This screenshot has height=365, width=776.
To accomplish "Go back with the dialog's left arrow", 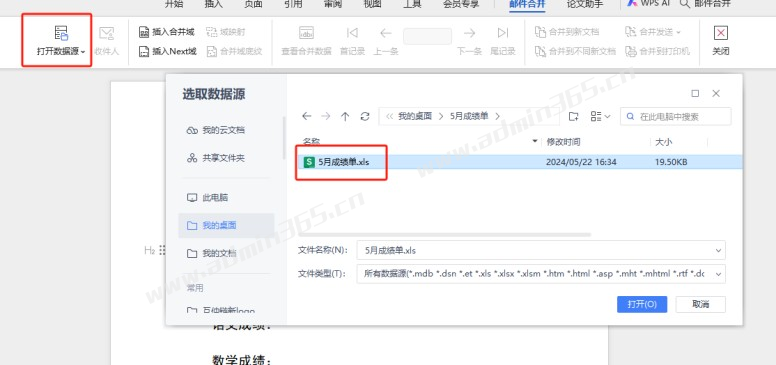I will [306, 116].
